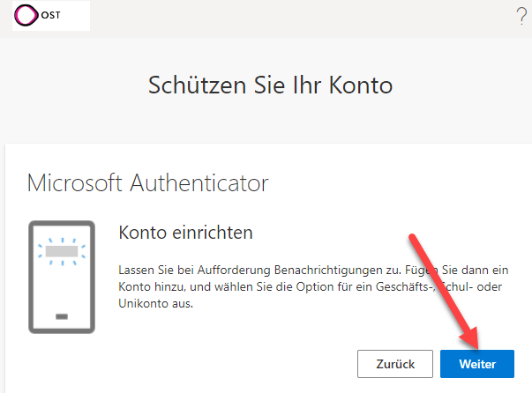Click the OST ring logo icon

click(29, 16)
